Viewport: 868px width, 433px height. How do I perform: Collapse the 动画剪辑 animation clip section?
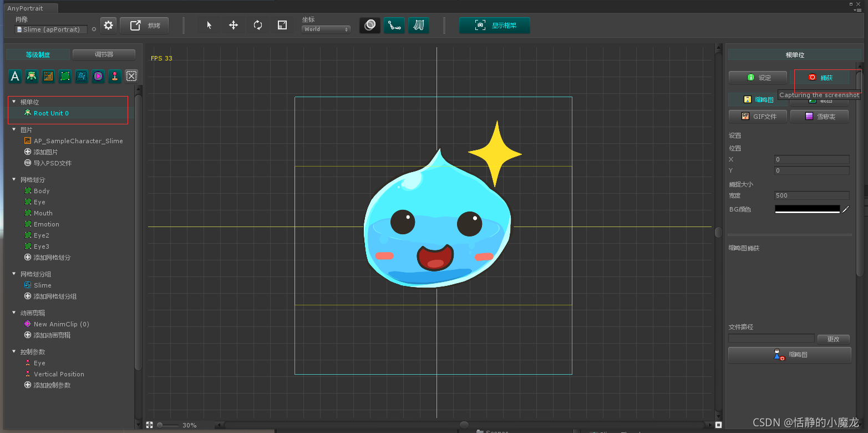click(x=14, y=313)
